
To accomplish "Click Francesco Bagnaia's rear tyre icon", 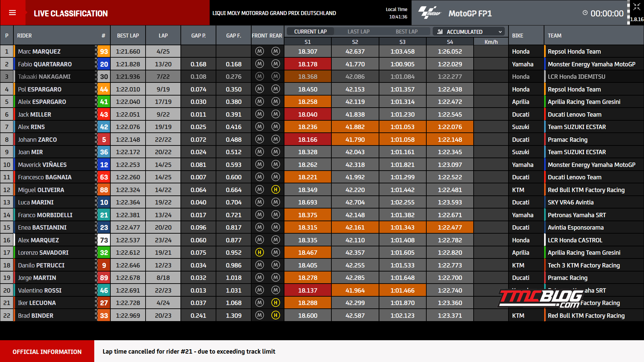I will [x=276, y=177].
